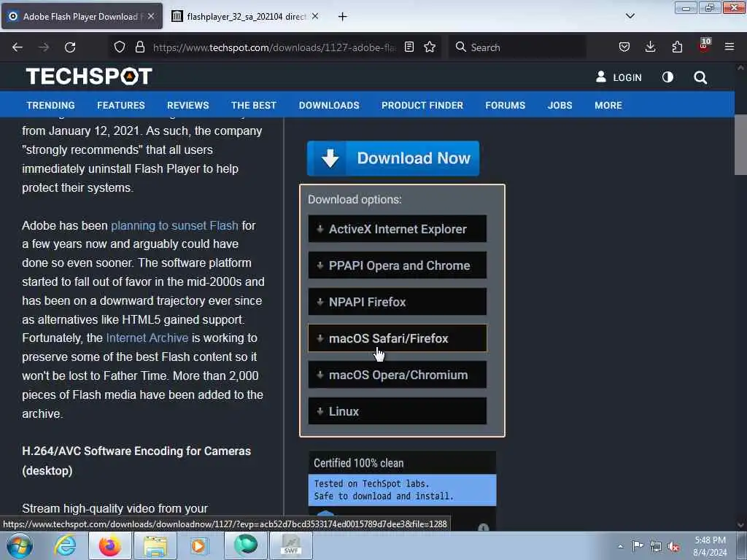Click the 'H.264/AVC Software Encoding' heading

coord(136,461)
